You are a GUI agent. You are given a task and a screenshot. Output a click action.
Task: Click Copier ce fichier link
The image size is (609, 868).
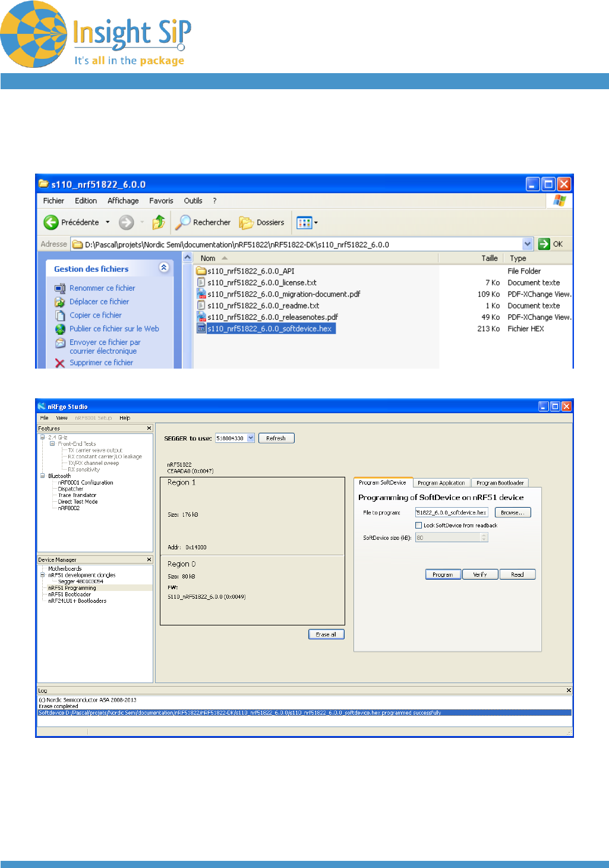point(96,316)
